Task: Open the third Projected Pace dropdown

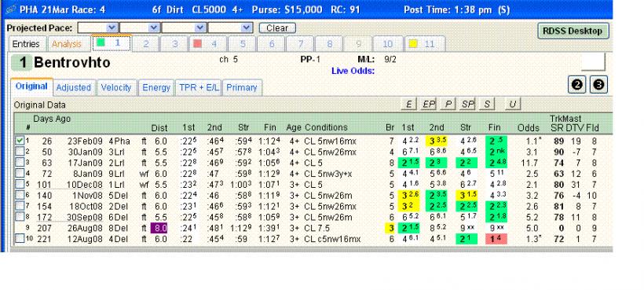Action: (x=200, y=28)
